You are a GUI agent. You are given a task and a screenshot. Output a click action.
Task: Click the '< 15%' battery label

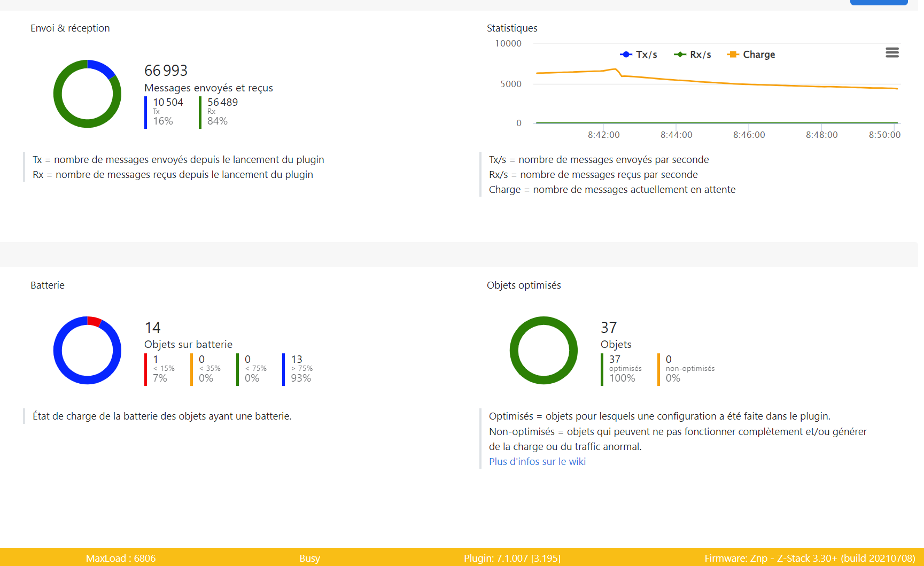(164, 369)
